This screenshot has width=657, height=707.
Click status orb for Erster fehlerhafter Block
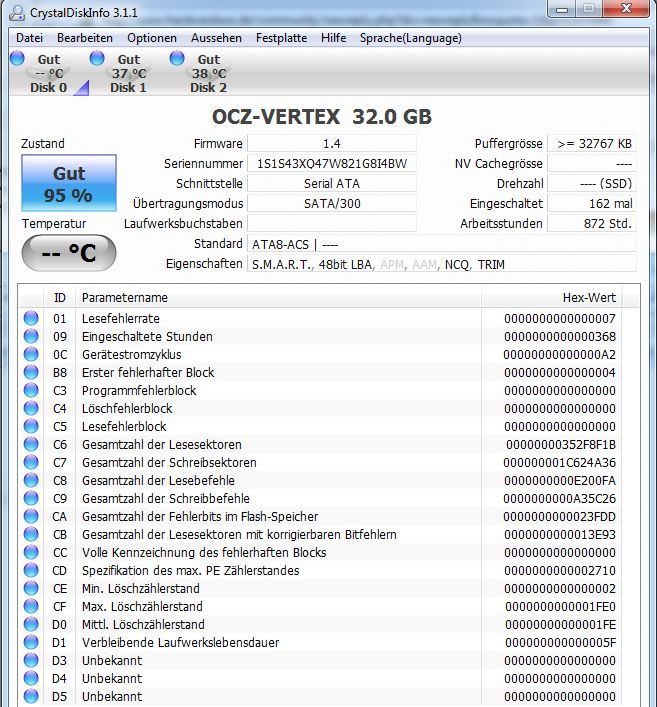click(31, 372)
